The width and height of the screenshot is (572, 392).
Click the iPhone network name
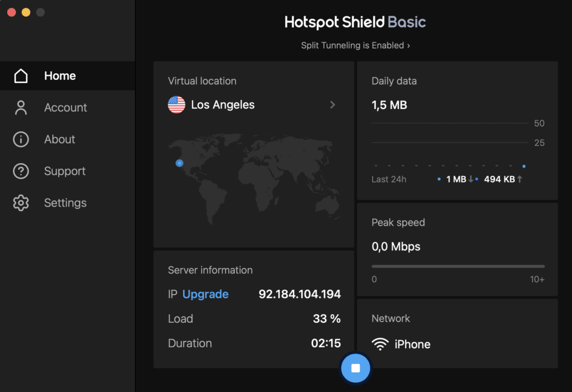coord(412,344)
